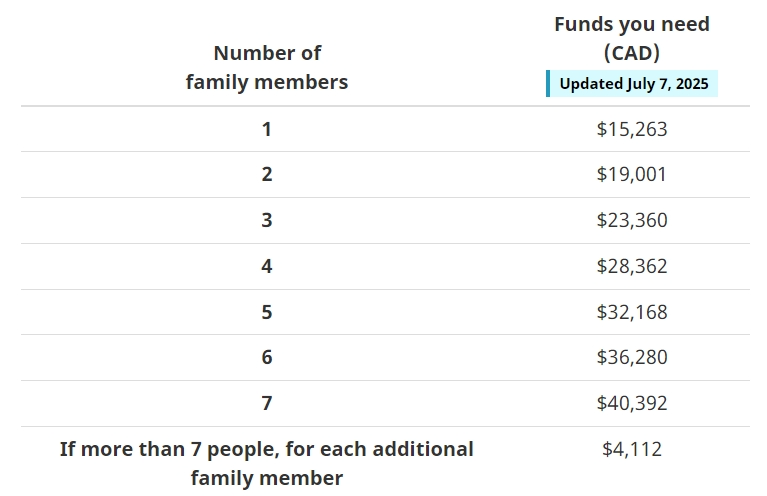
Task: Select family member count 3
Action: coord(267,221)
